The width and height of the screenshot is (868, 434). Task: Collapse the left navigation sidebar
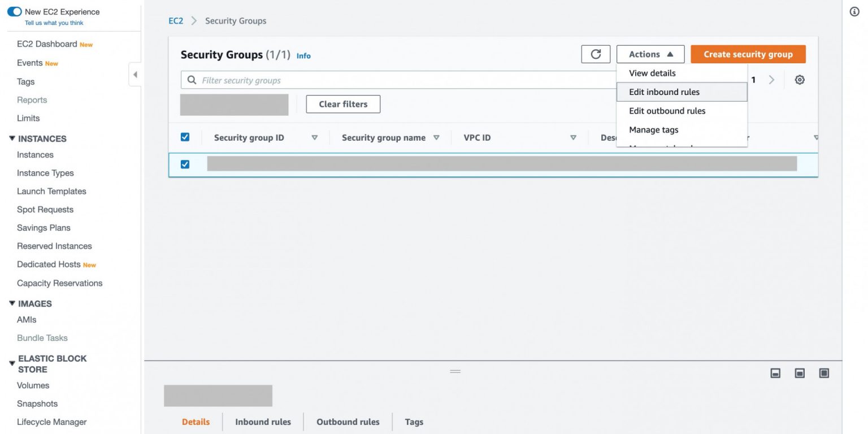[135, 75]
